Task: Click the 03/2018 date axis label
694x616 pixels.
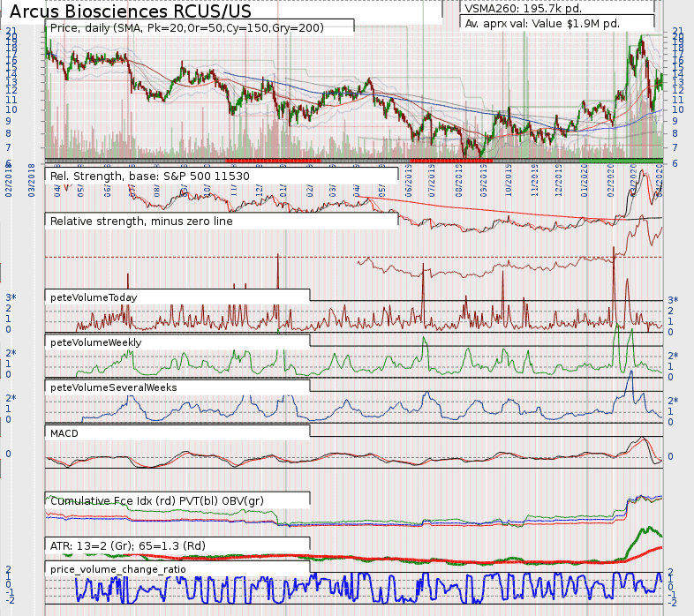Action: [32, 180]
